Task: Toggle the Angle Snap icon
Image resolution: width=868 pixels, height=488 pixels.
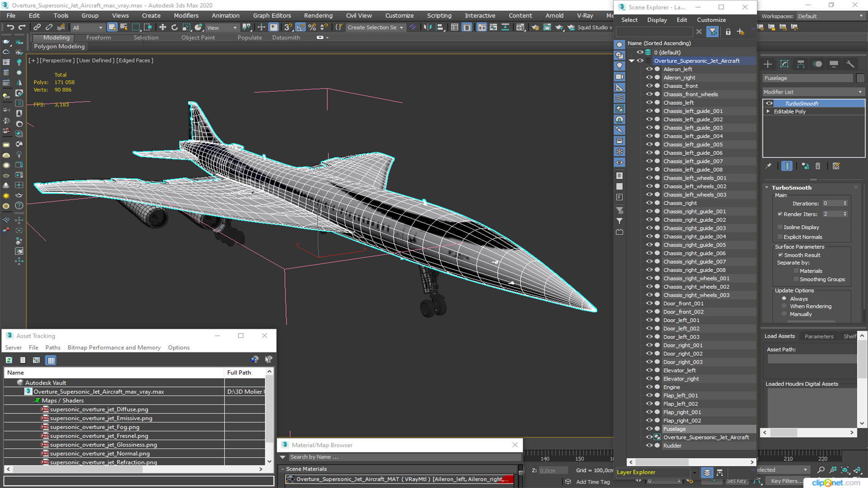Action: (x=301, y=27)
